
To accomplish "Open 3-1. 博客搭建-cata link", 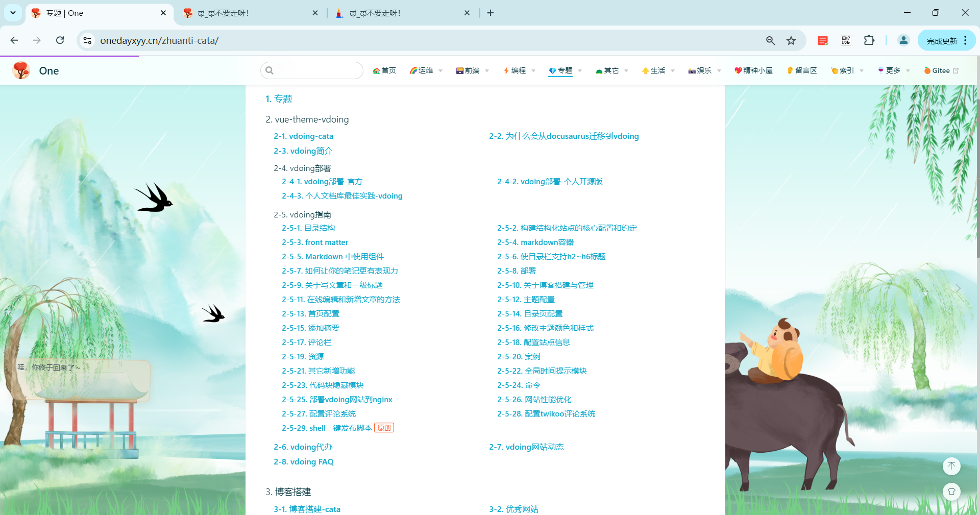I will pos(307,509).
